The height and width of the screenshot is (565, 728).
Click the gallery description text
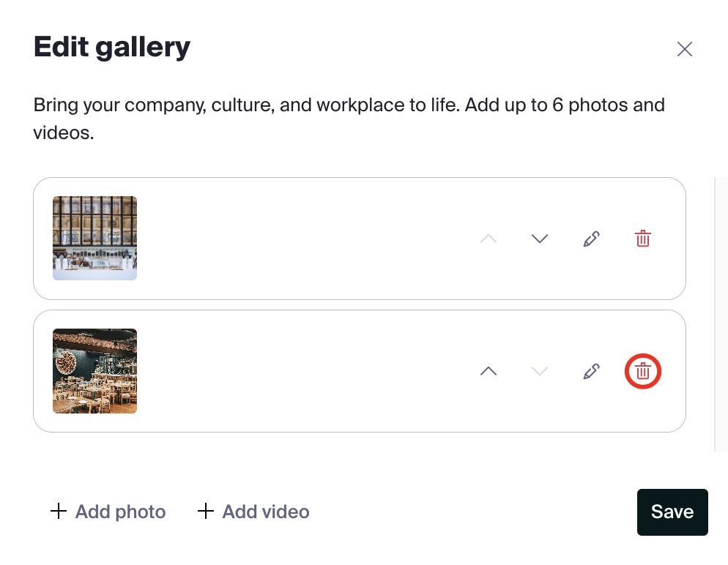pyautogui.click(x=349, y=119)
